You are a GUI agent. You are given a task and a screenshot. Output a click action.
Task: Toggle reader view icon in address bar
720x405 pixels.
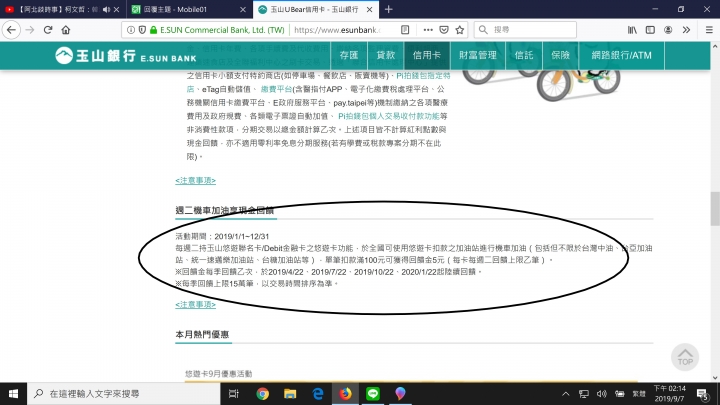coord(405,30)
